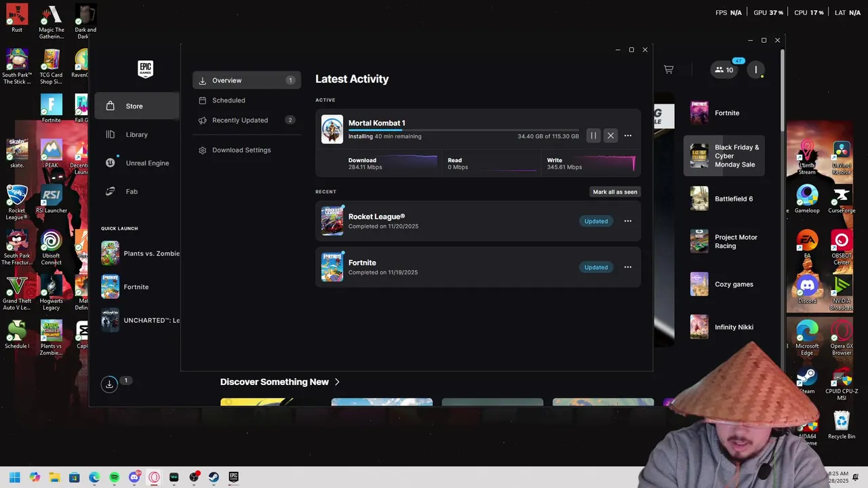Launch UNCHARTED from Quick Launch
Image resolution: width=868 pixels, height=488 pixels.
[140, 320]
